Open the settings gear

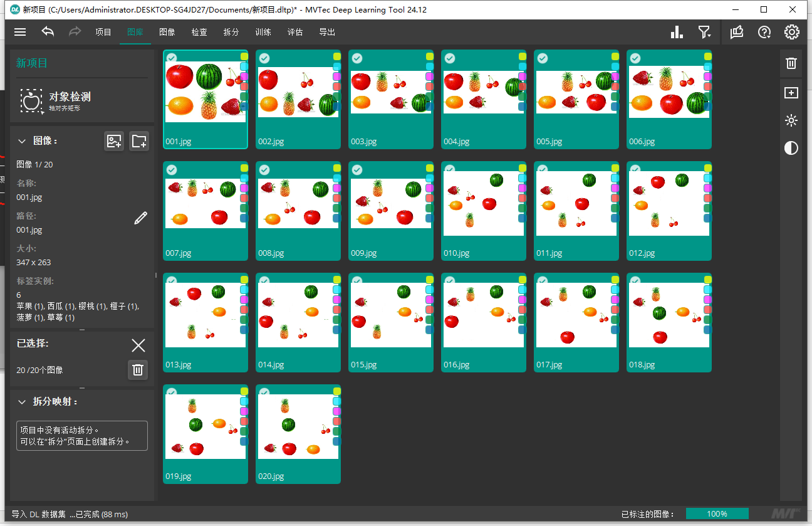point(791,32)
